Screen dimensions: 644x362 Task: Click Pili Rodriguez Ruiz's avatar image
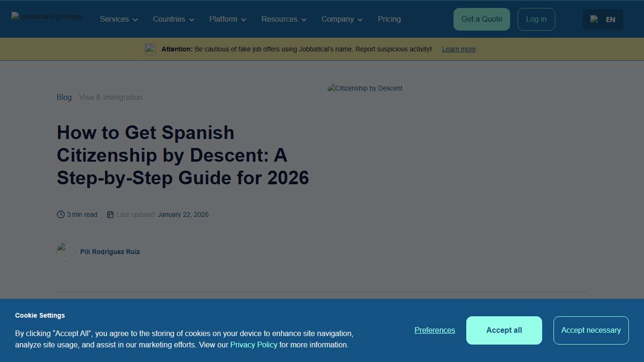(x=65, y=251)
